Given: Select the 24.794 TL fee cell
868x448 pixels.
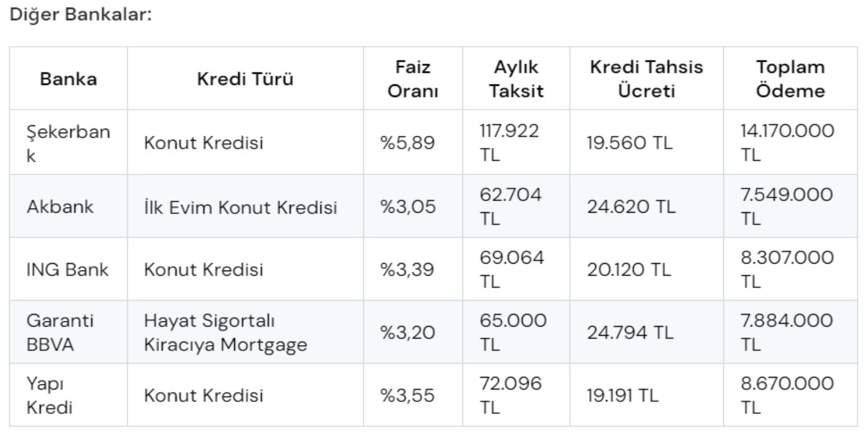Looking at the screenshot, I should (630, 332).
